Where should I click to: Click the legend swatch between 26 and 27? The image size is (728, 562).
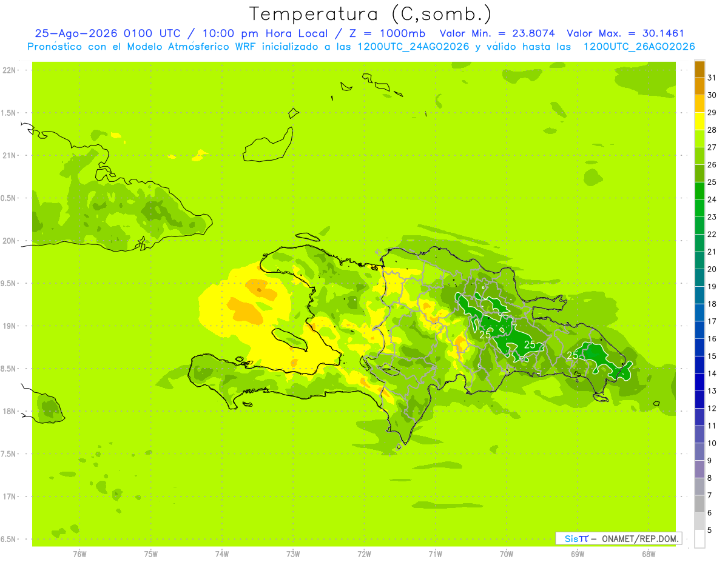coord(699,156)
